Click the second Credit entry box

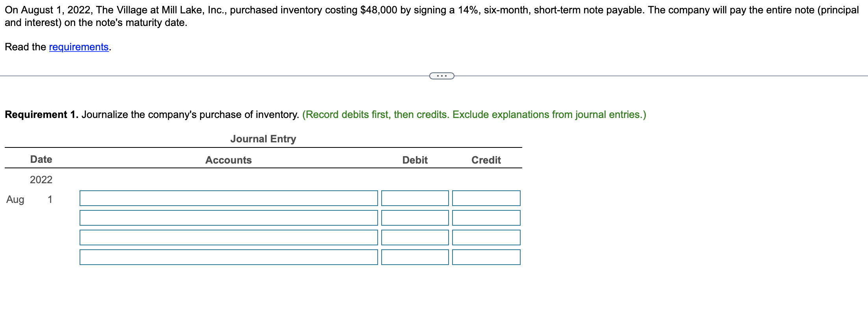486,218
